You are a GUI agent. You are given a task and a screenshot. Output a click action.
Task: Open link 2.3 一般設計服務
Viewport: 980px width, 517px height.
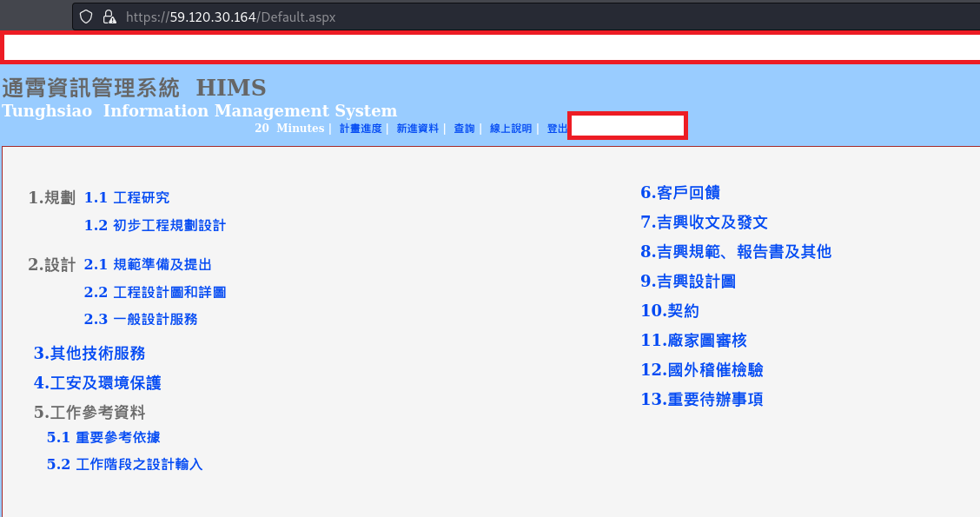(141, 319)
